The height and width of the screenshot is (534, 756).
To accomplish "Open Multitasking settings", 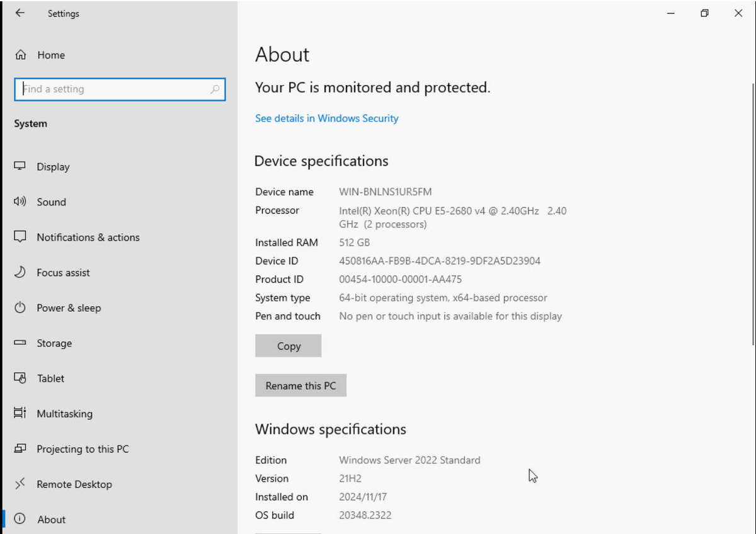I will (63, 413).
